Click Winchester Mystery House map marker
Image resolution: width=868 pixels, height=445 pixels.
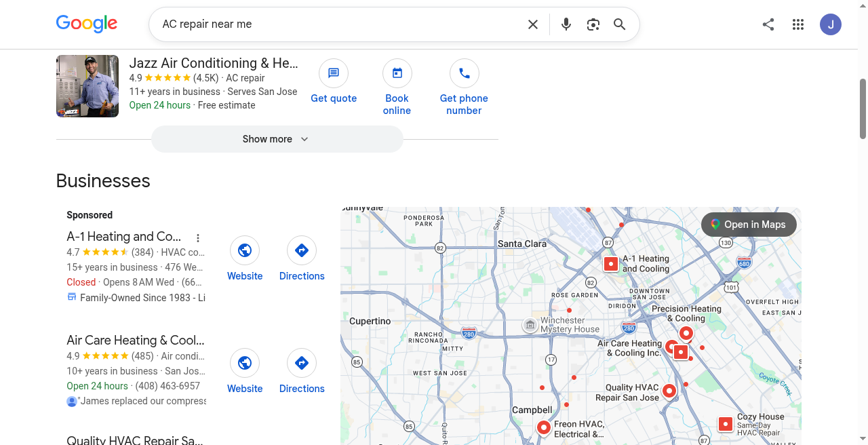tap(530, 326)
